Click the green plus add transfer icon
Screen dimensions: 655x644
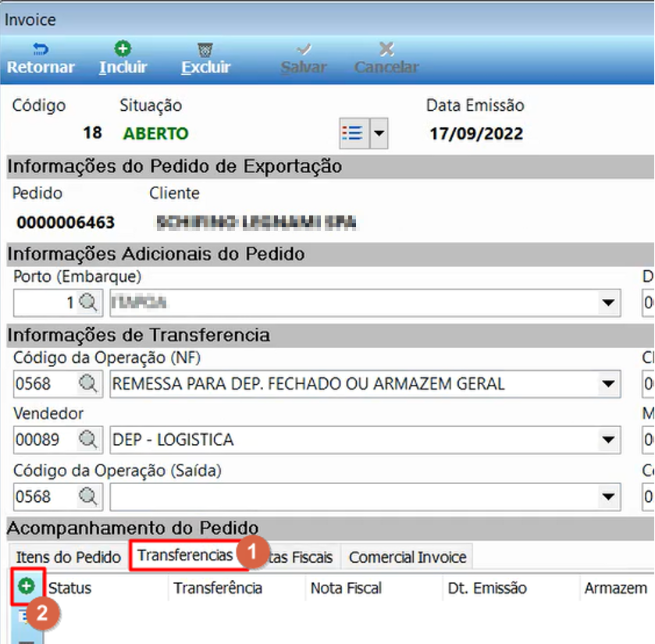(27, 586)
